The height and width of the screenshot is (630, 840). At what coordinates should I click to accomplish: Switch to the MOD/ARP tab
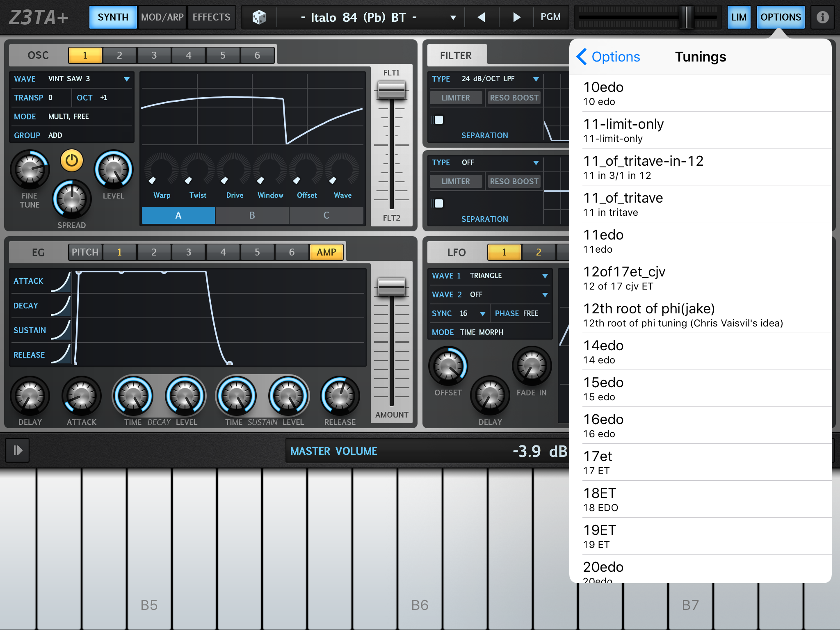162,17
